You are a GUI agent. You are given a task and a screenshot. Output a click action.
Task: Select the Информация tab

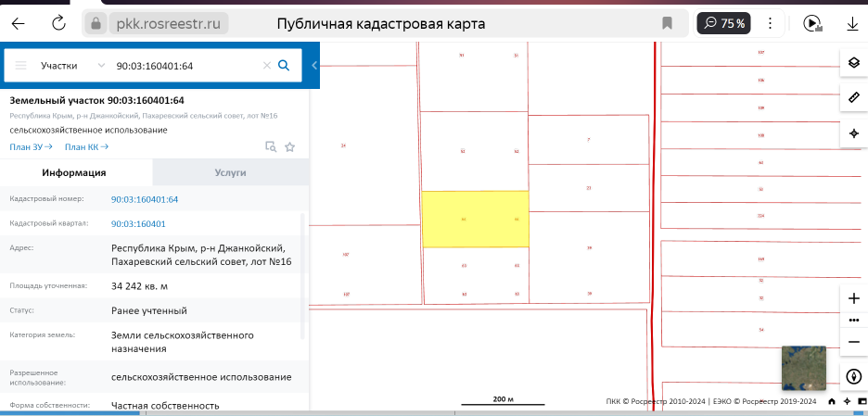pos(74,172)
